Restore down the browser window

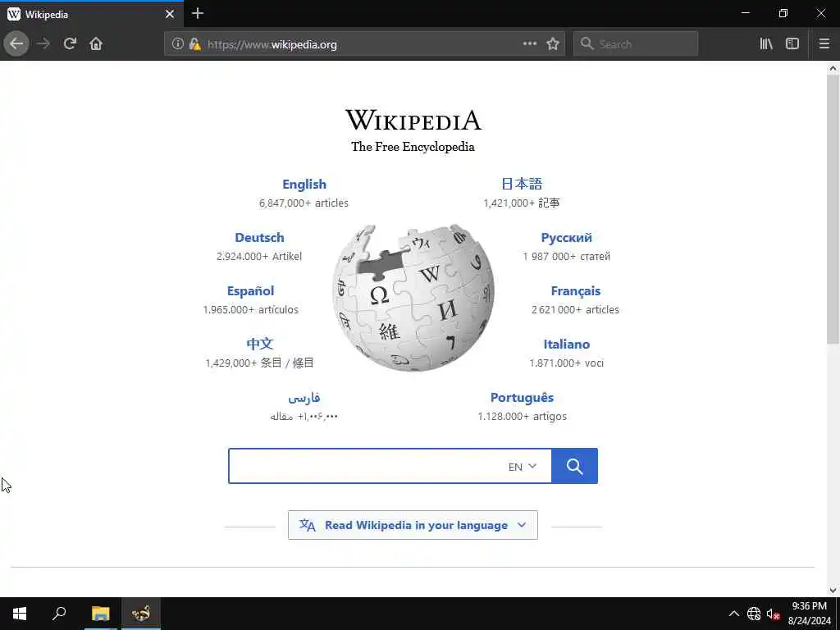tap(783, 13)
